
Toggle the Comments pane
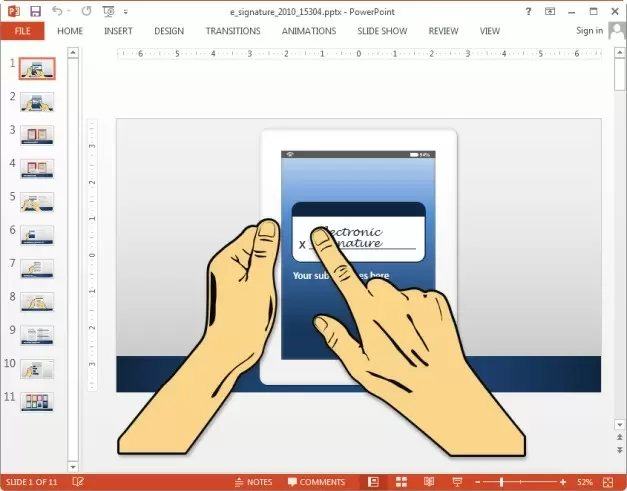click(315, 482)
